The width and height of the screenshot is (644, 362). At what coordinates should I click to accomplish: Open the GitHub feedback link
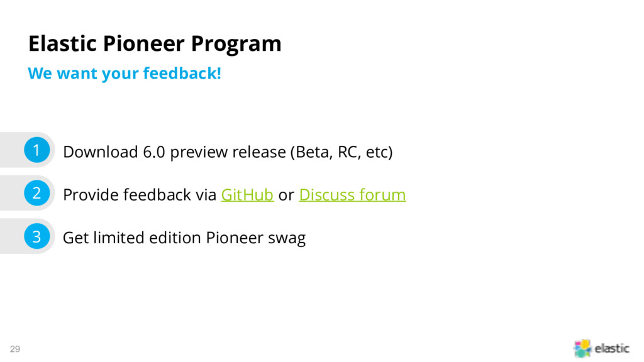(247, 195)
